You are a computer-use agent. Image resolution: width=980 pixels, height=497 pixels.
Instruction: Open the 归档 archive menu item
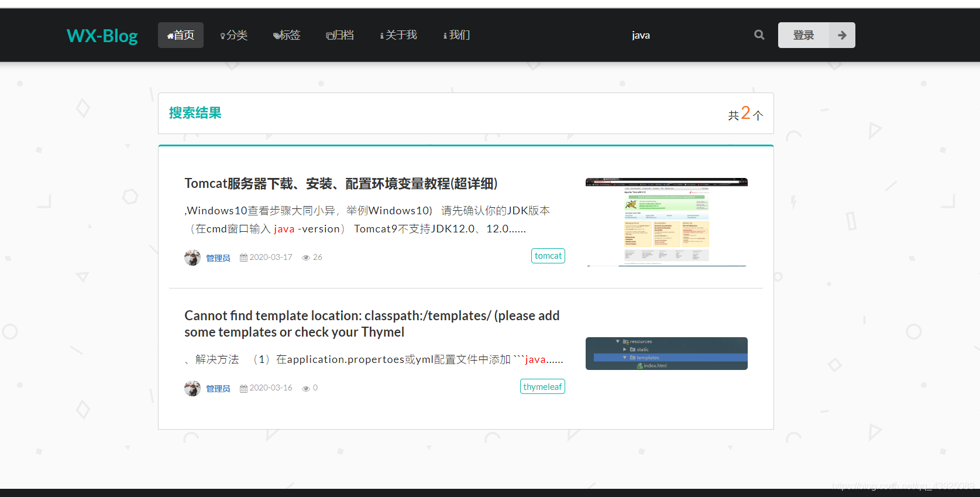click(x=340, y=35)
